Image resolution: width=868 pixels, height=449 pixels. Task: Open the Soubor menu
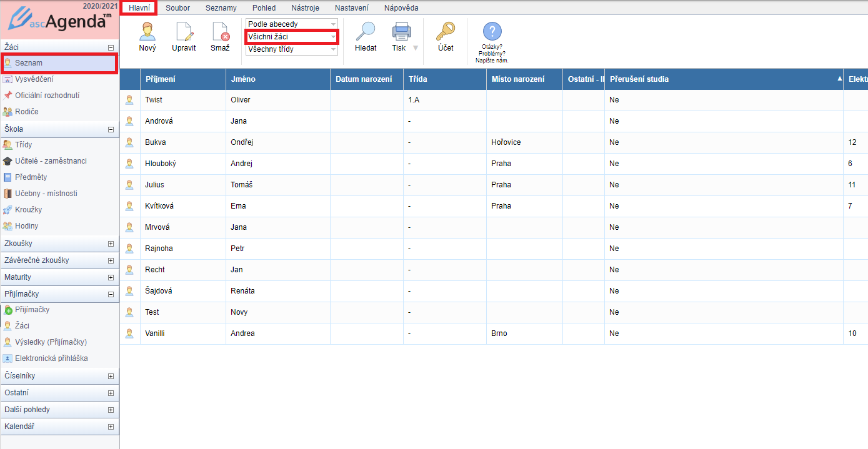[x=178, y=8]
